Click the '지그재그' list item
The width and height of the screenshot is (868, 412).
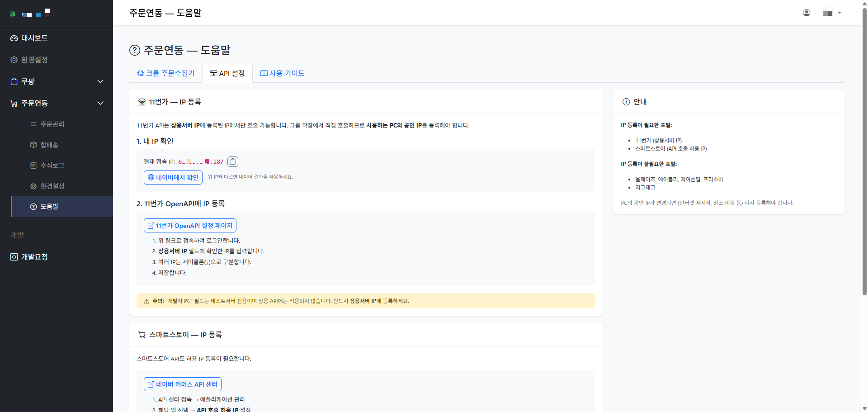645,188
